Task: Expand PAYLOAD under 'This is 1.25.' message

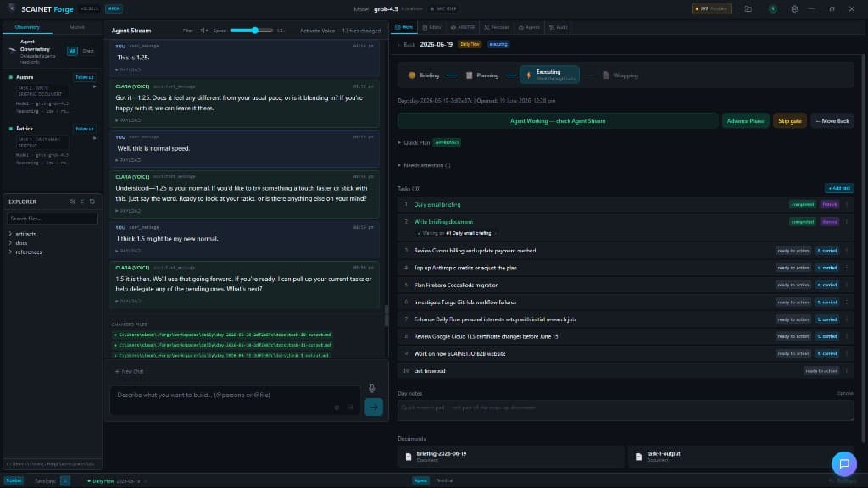Action: (x=129, y=69)
